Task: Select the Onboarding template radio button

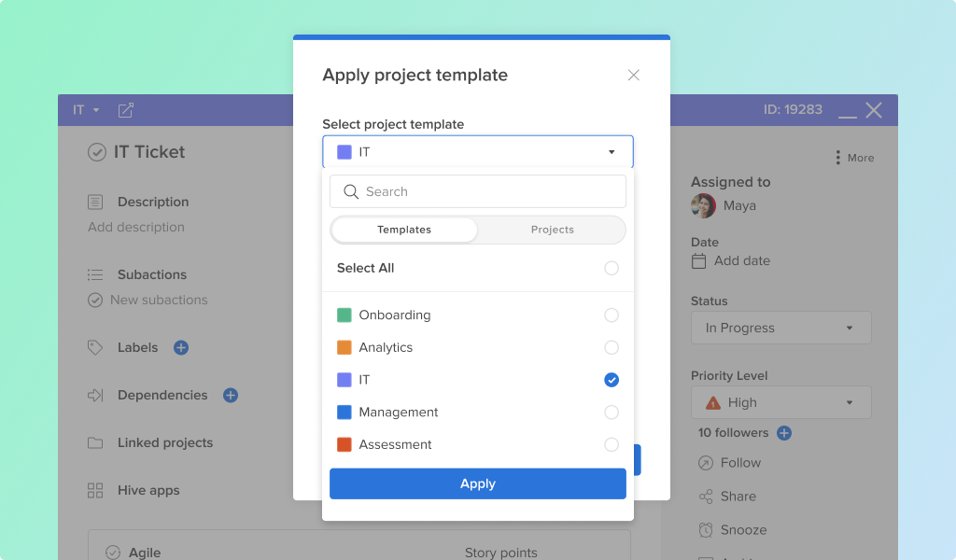Action: [612, 315]
